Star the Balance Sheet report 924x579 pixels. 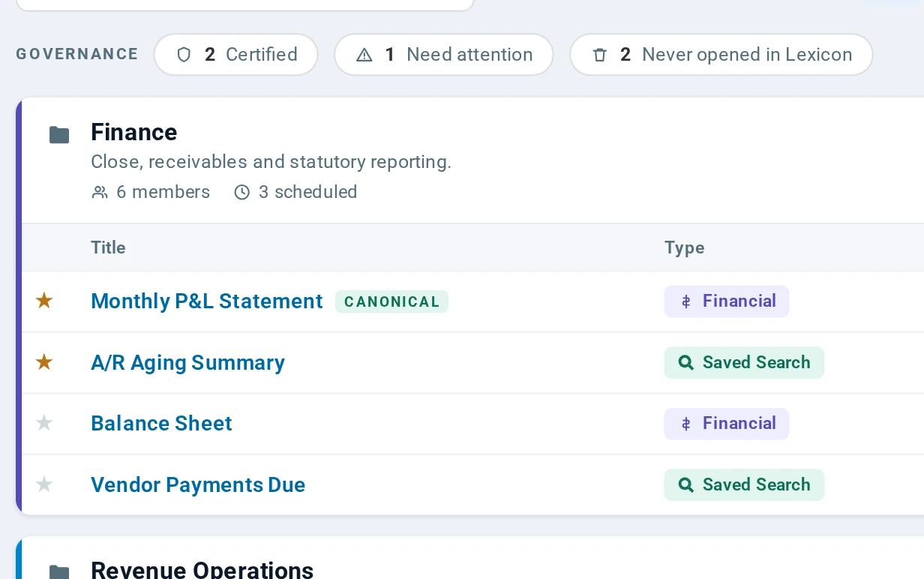click(44, 424)
